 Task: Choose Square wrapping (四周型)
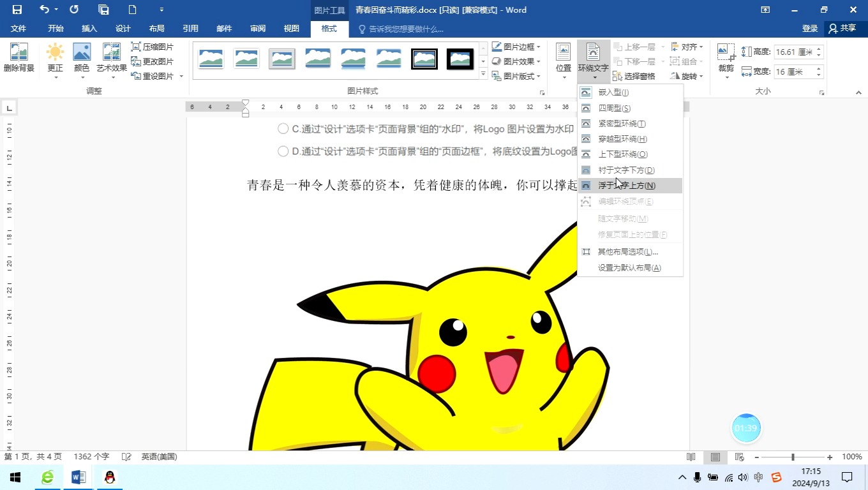pyautogui.click(x=630, y=108)
